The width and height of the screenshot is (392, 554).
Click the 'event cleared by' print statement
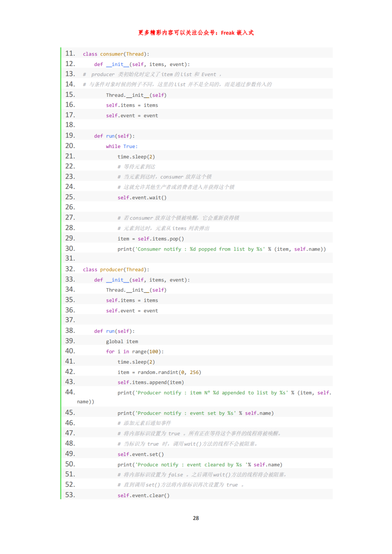click(x=200, y=465)
